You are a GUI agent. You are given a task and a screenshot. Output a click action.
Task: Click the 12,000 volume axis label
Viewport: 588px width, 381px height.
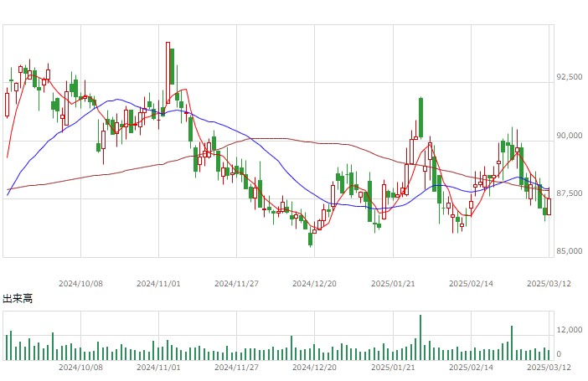[570, 330]
